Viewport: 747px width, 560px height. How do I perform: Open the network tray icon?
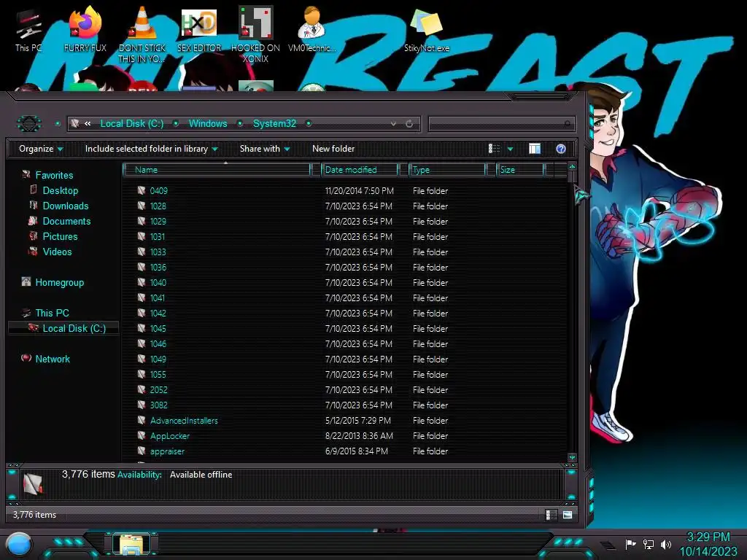coord(649,544)
